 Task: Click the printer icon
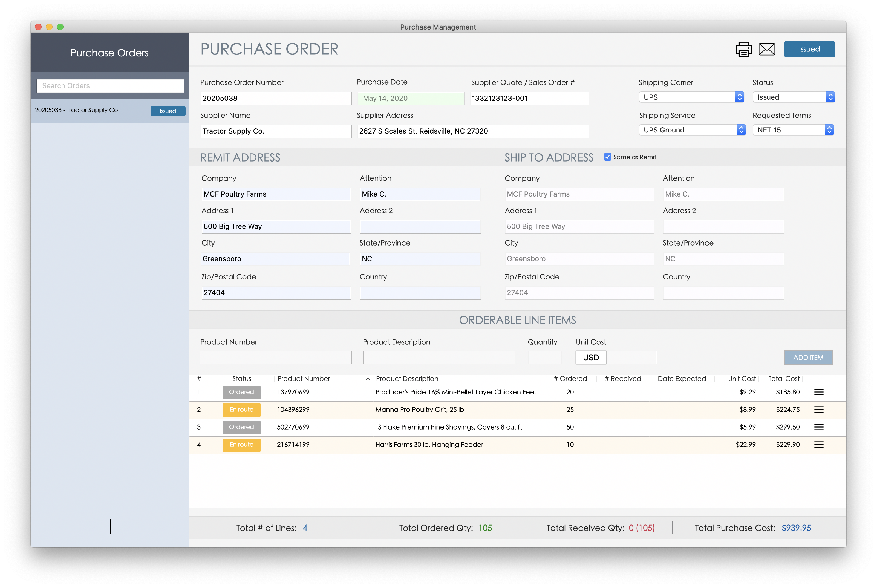[x=743, y=49]
